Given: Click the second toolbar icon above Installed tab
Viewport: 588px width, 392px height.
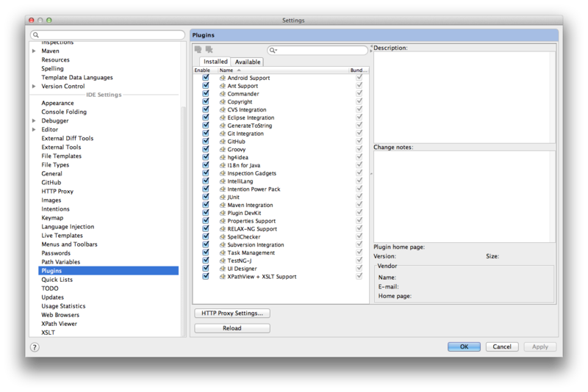Looking at the screenshot, I should (x=209, y=49).
